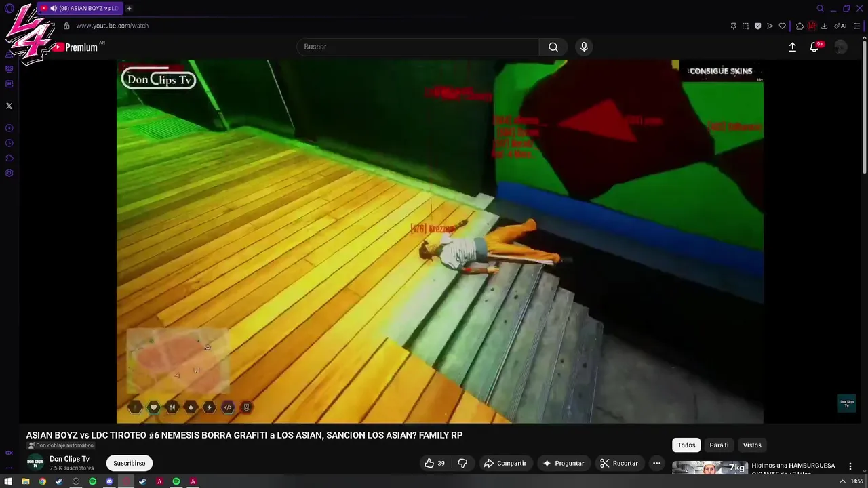Open the Hicimos una HAMBURGUESA video title
Screen dimensions: 868x488
(793, 468)
